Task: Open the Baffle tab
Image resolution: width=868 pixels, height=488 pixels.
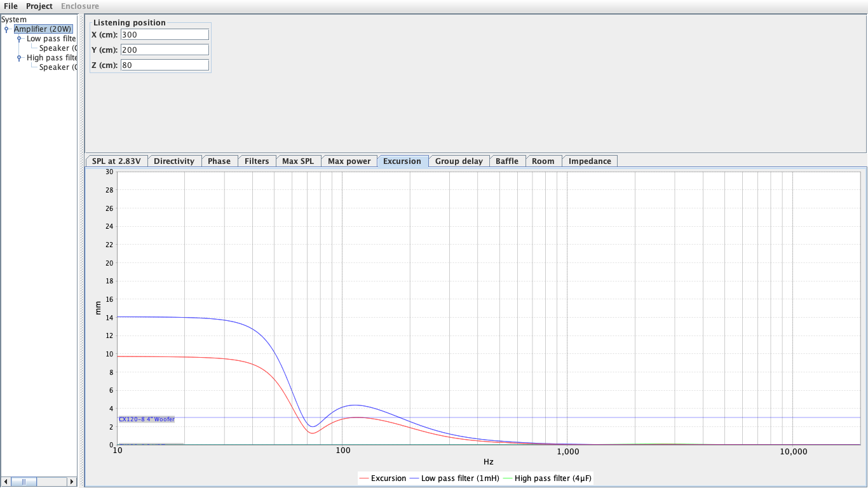Action: [507, 161]
